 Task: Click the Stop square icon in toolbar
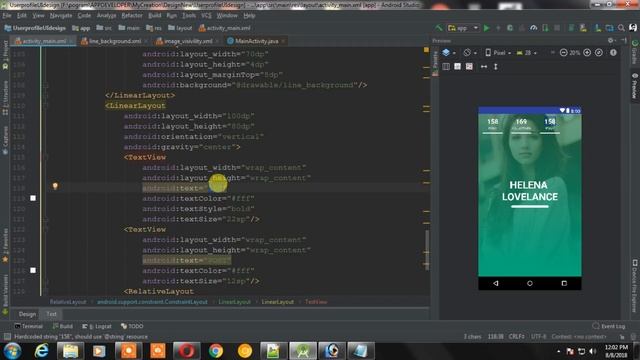coord(557,28)
